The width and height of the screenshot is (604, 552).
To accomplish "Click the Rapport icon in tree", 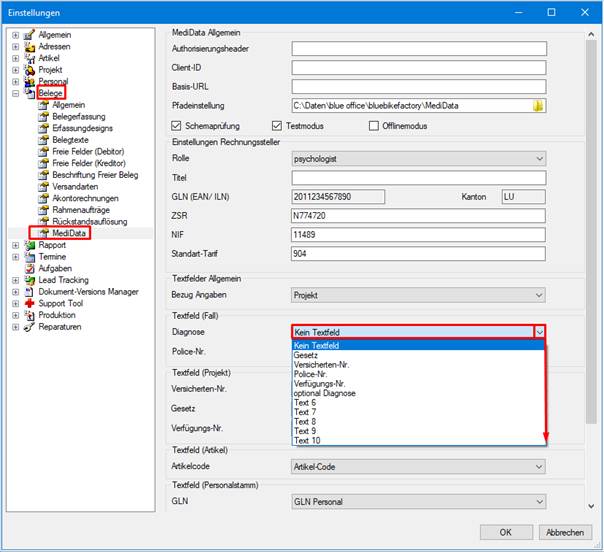I will [x=29, y=245].
